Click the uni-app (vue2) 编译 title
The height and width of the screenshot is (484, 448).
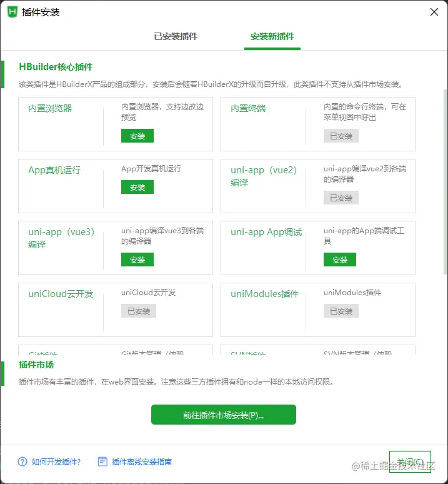pyautogui.click(x=264, y=176)
